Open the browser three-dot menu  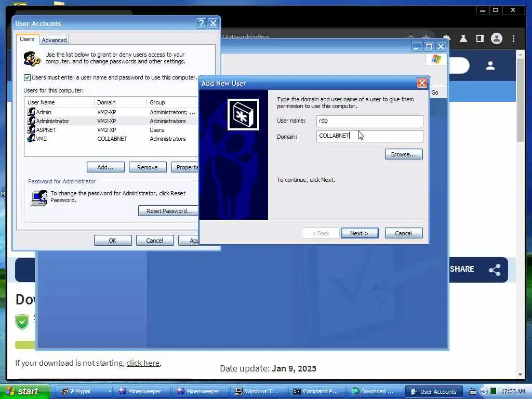(x=513, y=38)
